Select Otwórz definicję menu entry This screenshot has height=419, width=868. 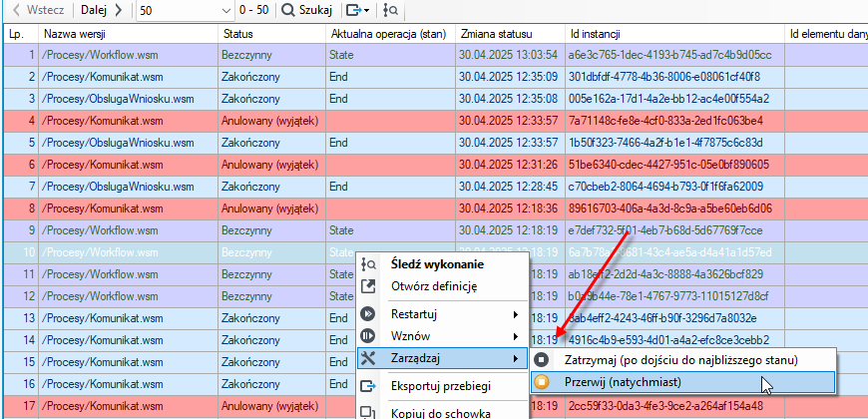(433, 286)
